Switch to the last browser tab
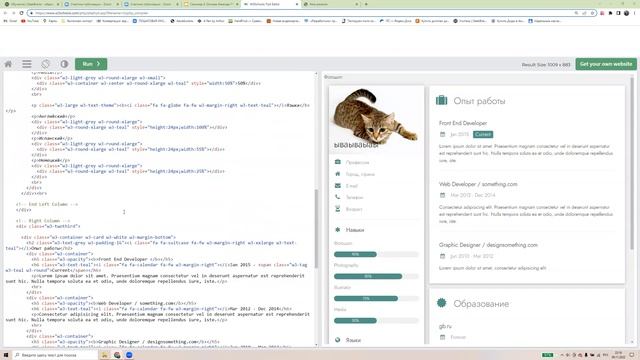Image resolution: width=640 pixels, height=360 pixels. pyautogui.click(x=331, y=4)
